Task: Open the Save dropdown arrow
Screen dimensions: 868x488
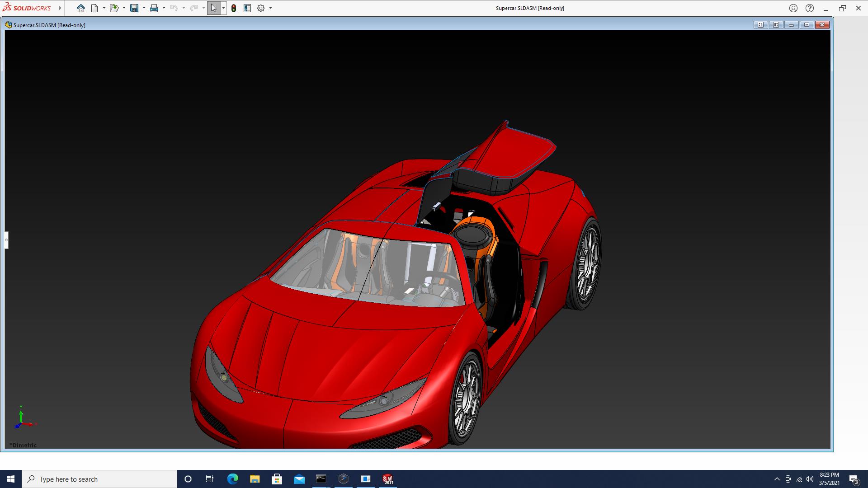Action: (144, 8)
